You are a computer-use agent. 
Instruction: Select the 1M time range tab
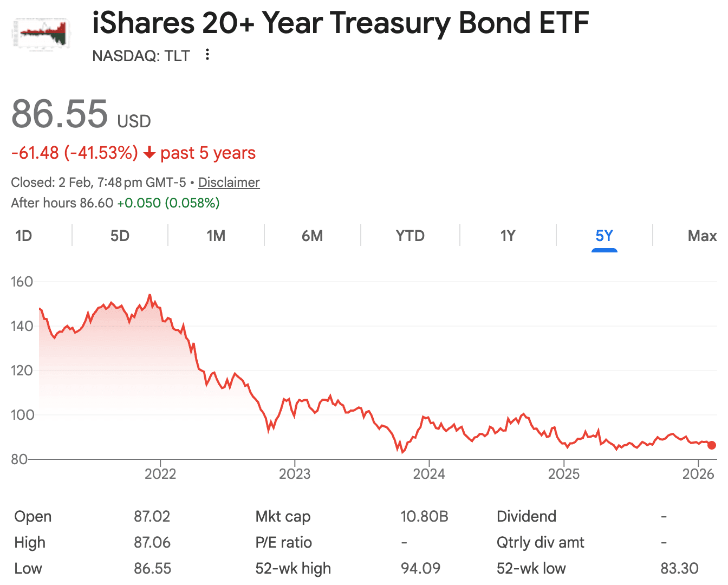tap(216, 236)
